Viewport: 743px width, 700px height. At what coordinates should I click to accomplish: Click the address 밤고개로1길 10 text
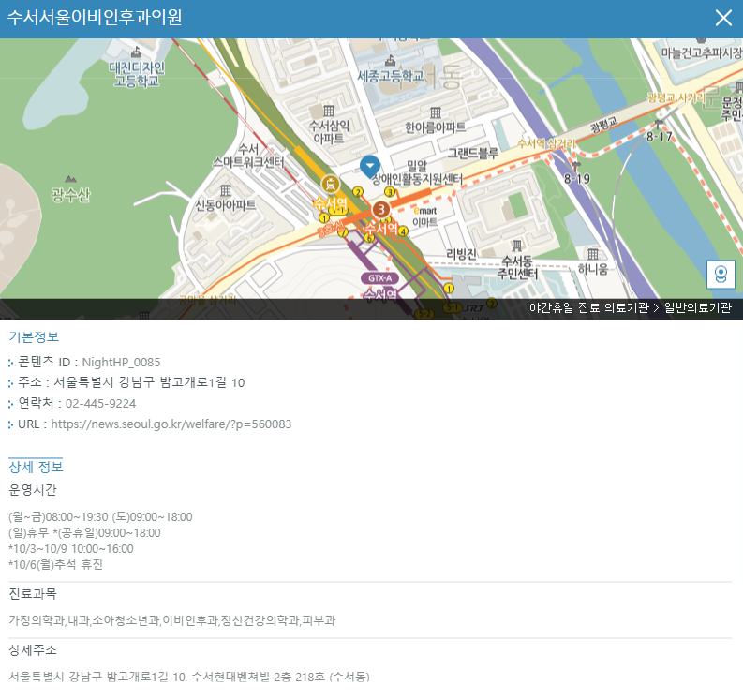[149, 382]
